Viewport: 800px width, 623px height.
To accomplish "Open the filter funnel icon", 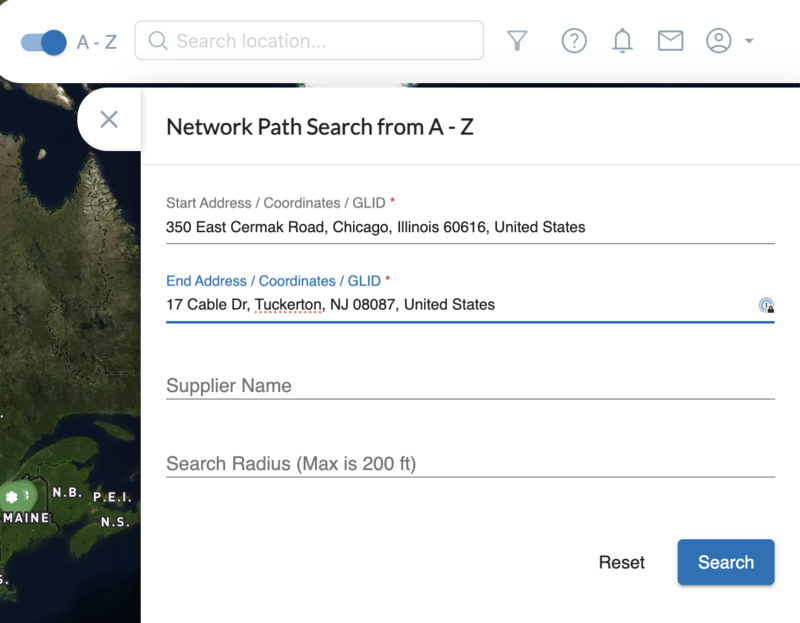I will click(x=517, y=41).
